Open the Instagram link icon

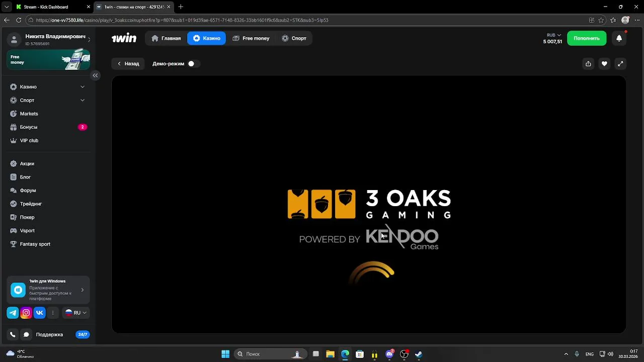coord(26,313)
